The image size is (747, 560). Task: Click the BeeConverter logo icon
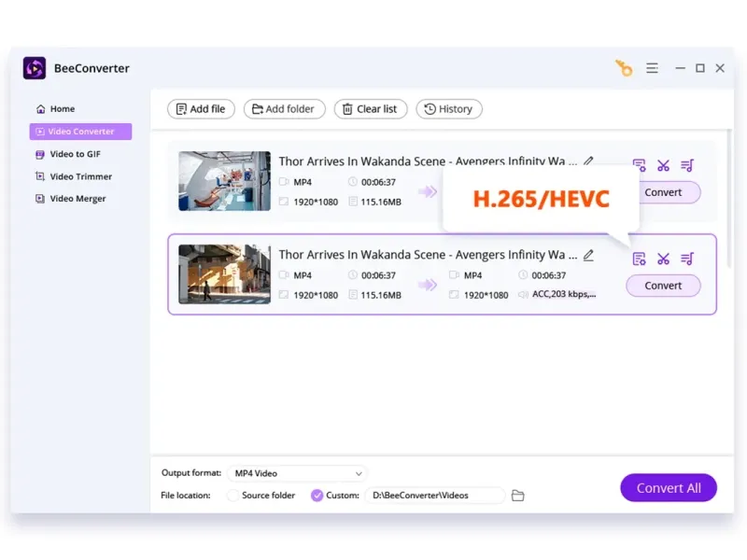35,68
